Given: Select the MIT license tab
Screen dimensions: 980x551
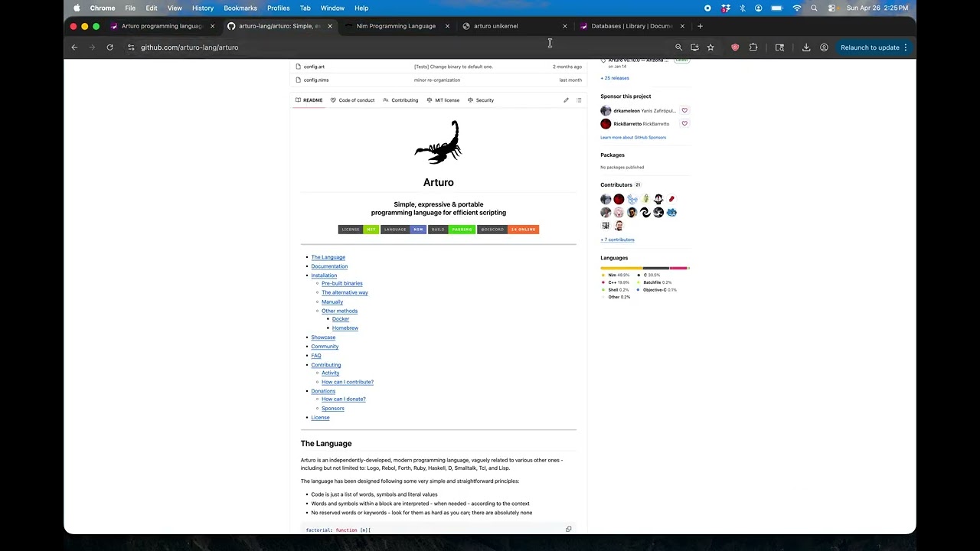Looking at the screenshot, I should 443,100.
